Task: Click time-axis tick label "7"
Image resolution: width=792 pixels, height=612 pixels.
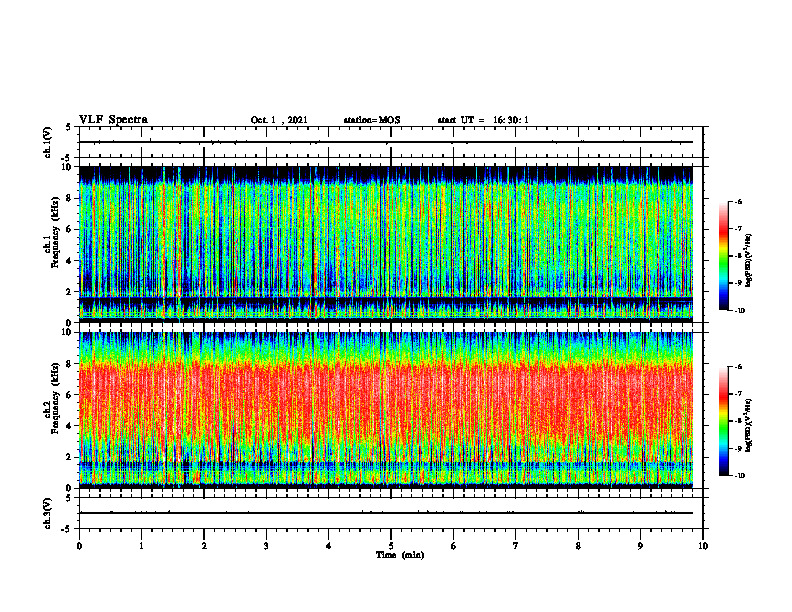Action: (516, 546)
